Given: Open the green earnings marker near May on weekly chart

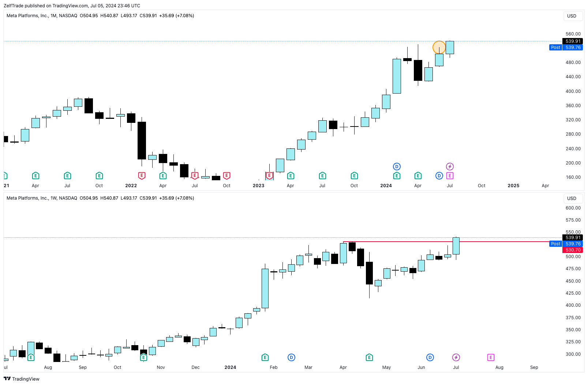Looking at the screenshot, I should [369, 357].
